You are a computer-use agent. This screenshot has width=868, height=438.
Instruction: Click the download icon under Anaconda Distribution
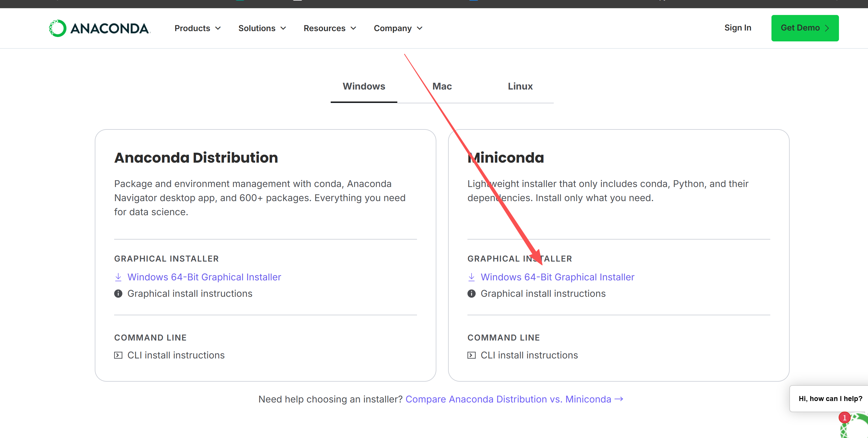(118, 277)
